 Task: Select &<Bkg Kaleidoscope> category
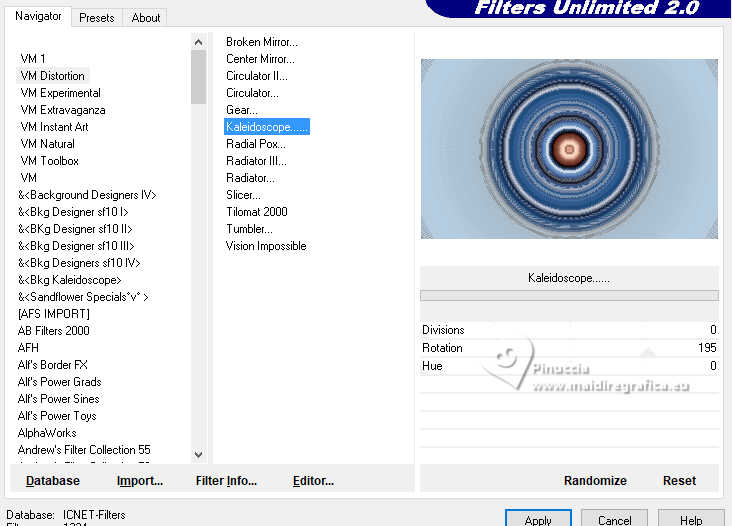70,280
